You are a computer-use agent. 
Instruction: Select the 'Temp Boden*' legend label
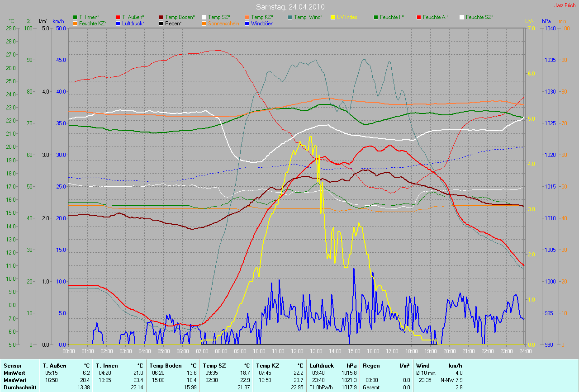180,17
